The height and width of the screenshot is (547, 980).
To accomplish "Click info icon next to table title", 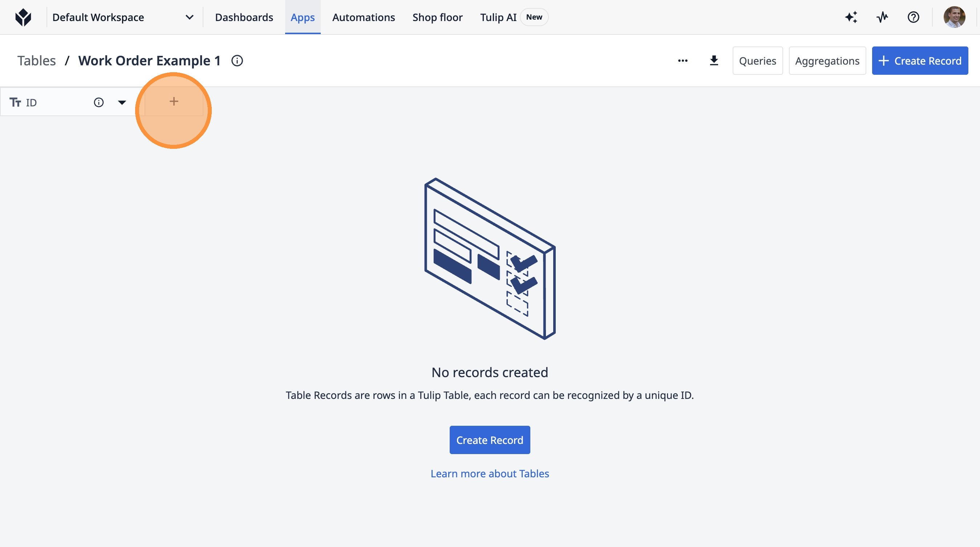I will (237, 61).
